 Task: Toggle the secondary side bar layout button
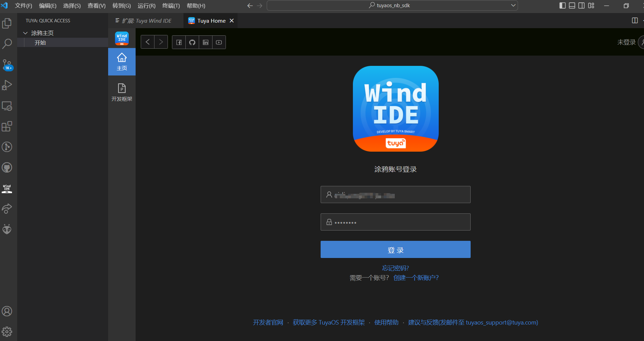tap(582, 5)
